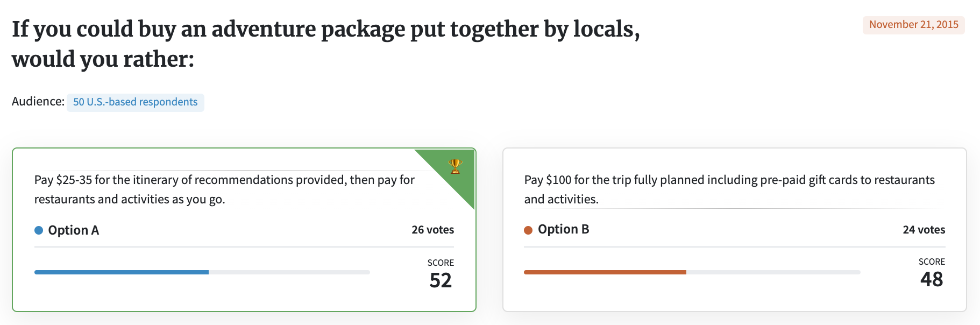Image resolution: width=980 pixels, height=325 pixels.
Task: Open the 50 U.S.-based respondents tag
Action: (136, 102)
